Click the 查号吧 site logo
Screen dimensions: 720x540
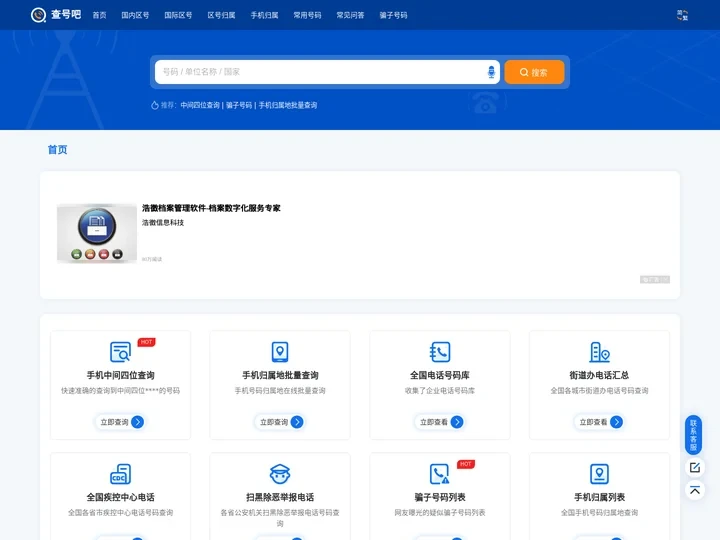tap(56, 15)
